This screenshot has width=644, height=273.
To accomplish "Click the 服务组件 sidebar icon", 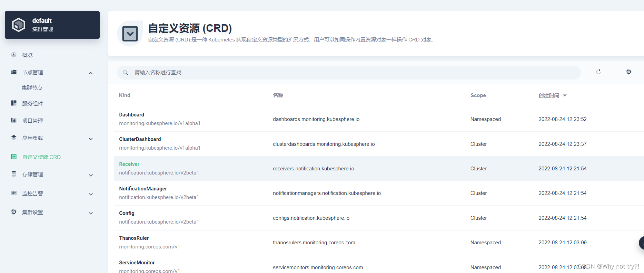I will point(14,103).
